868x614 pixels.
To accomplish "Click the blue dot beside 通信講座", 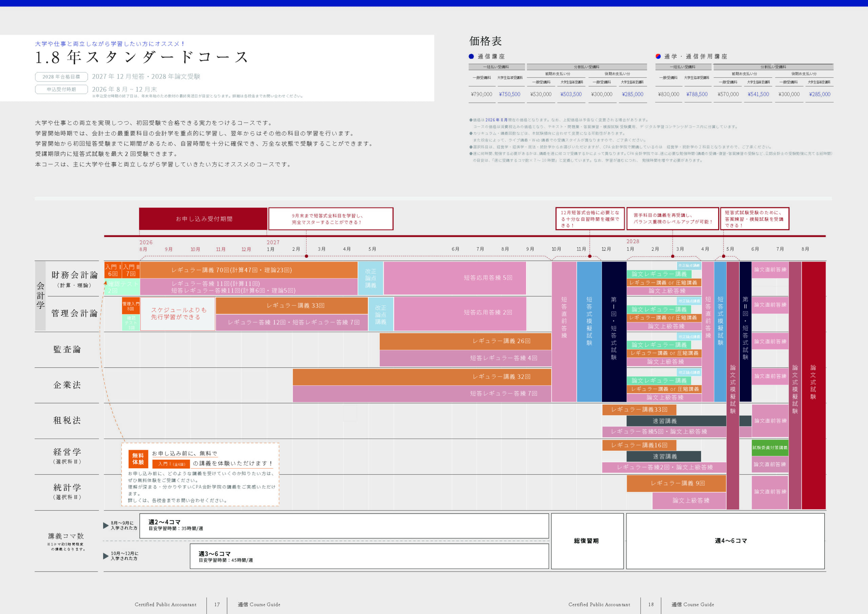I will [x=471, y=56].
